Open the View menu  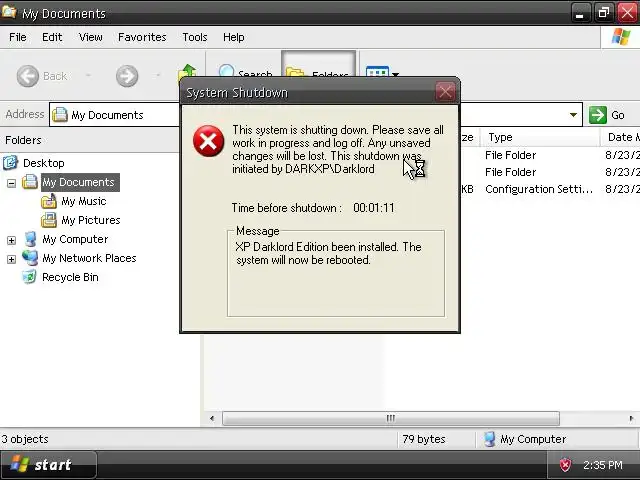pos(91,37)
